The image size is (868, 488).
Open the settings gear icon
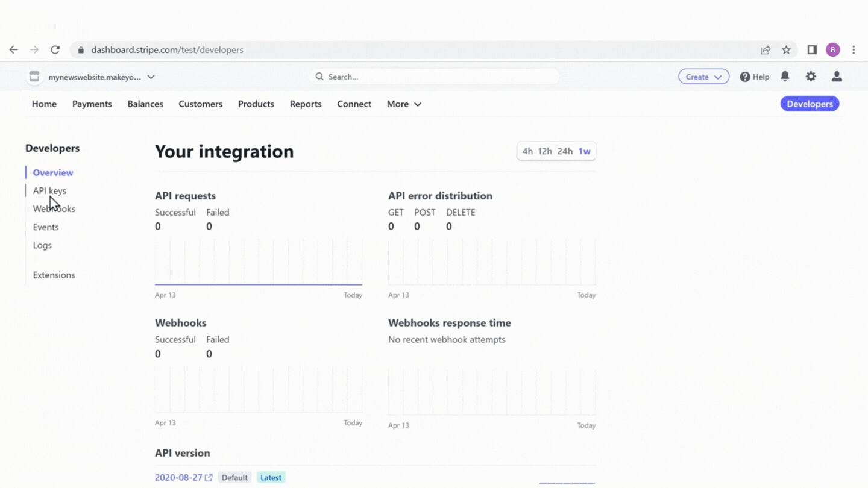(x=811, y=77)
